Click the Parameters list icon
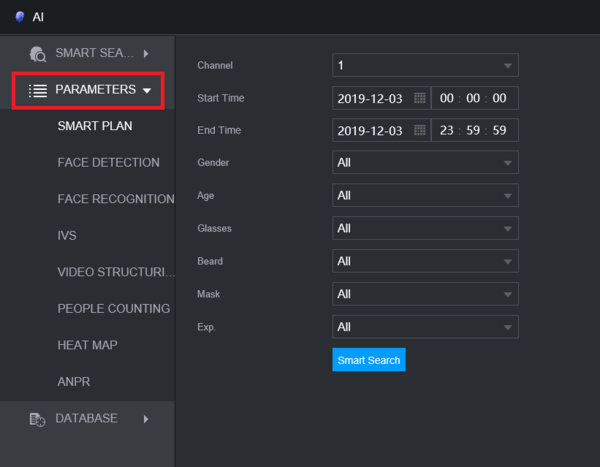Screen dimensions: 600x467 coord(38,90)
